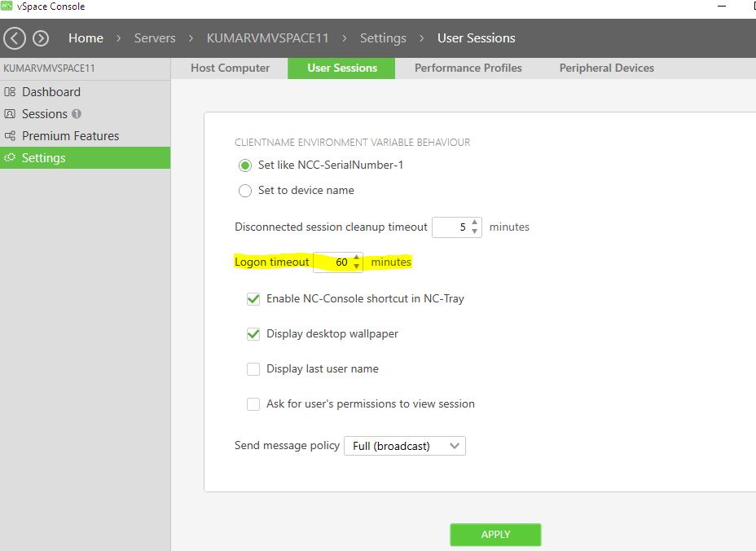This screenshot has width=756, height=551.
Task: Open the Host Computer tab
Action: pos(230,68)
